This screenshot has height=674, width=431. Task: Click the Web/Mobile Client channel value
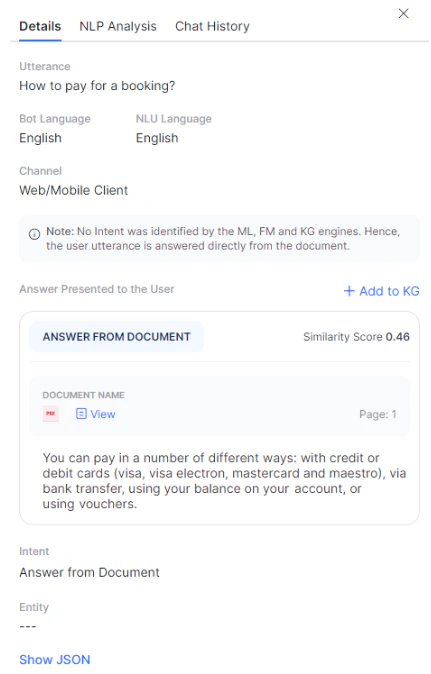[73, 190]
